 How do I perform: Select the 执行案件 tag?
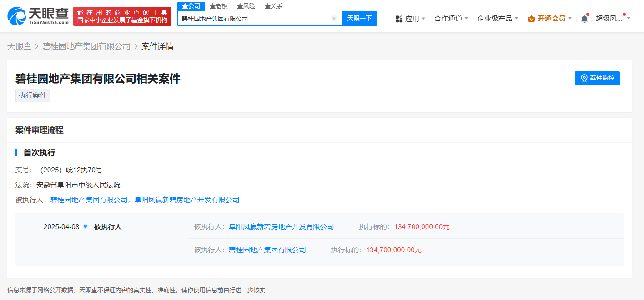33,95
